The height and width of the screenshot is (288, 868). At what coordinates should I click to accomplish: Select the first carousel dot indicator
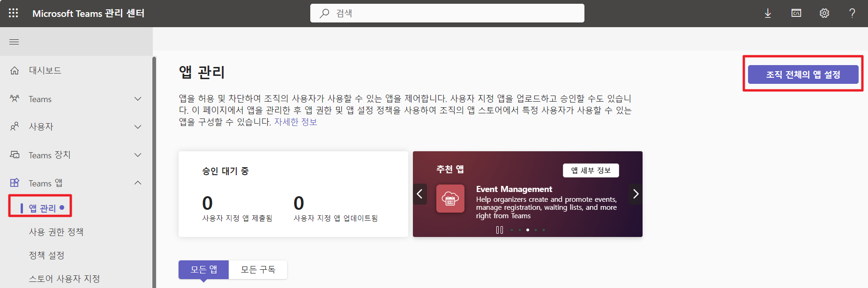point(512,230)
